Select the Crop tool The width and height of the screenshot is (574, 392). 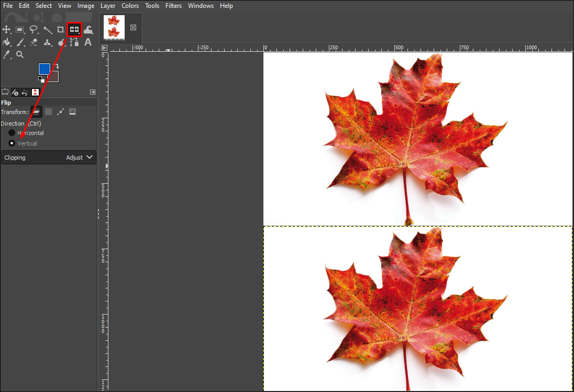pyautogui.click(x=60, y=30)
